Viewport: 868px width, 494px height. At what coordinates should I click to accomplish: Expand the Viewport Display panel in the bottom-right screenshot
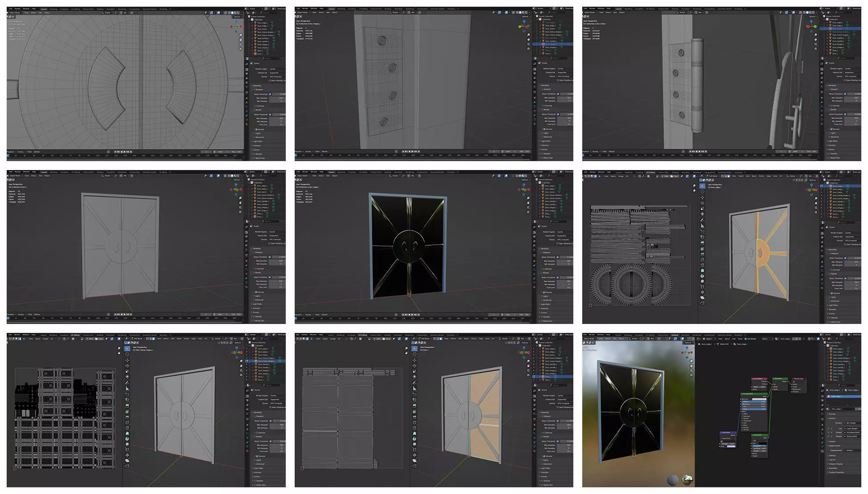point(836,464)
